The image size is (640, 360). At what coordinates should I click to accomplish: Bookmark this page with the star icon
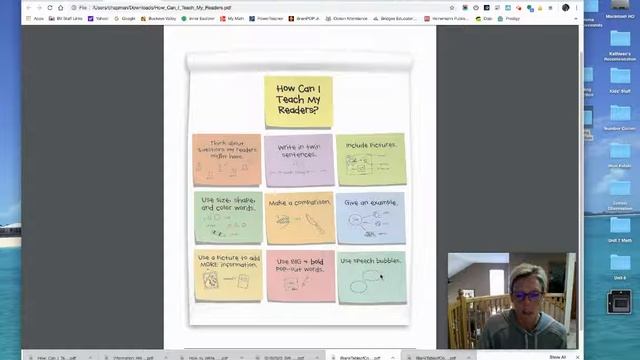(452, 8)
